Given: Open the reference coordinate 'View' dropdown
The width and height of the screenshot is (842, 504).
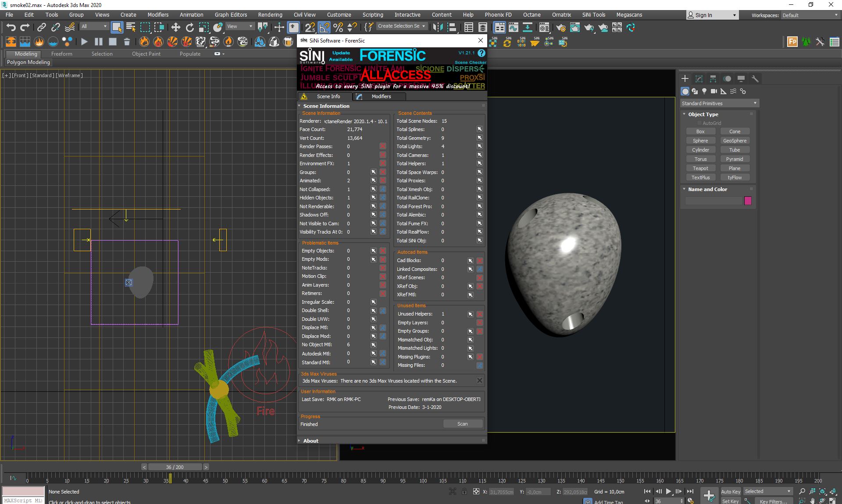Looking at the screenshot, I should (239, 26).
